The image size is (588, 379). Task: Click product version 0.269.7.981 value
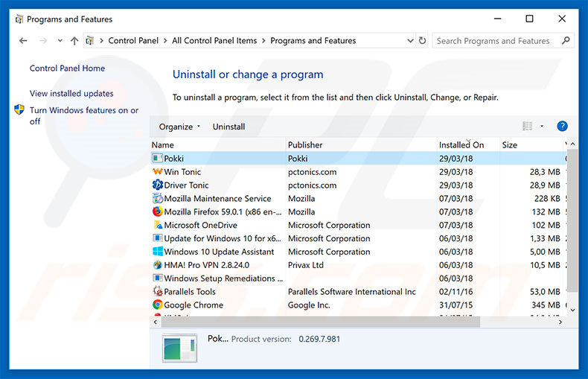pyautogui.click(x=319, y=339)
